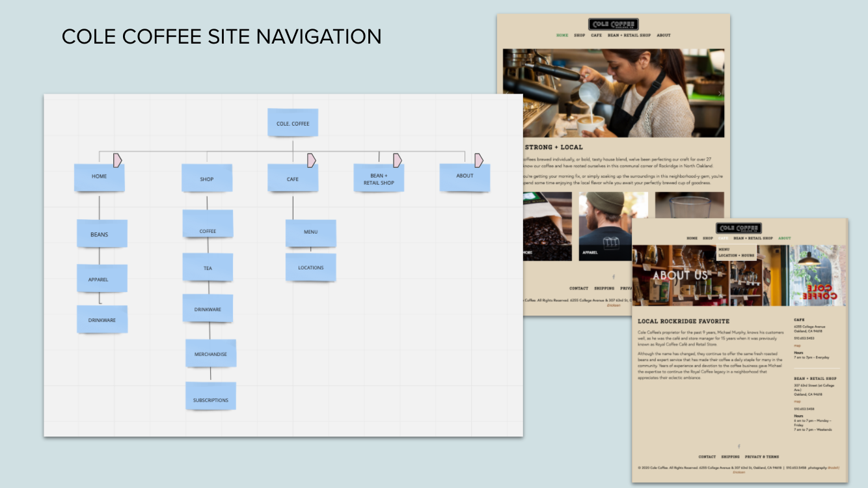The image size is (868, 488).
Task: Select the TEA note in the sitemap
Action: (x=208, y=267)
